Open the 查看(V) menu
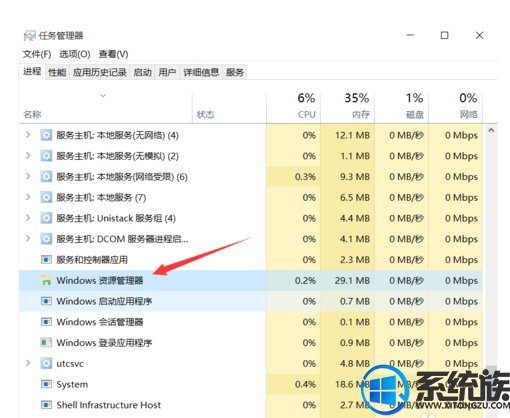The image size is (510, 418). pyautogui.click(x=113, y=54)
